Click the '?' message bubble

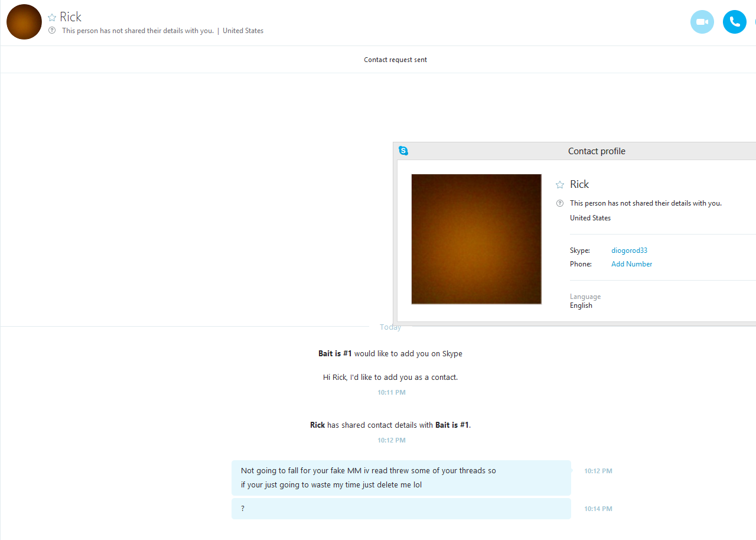click(401, 509)
